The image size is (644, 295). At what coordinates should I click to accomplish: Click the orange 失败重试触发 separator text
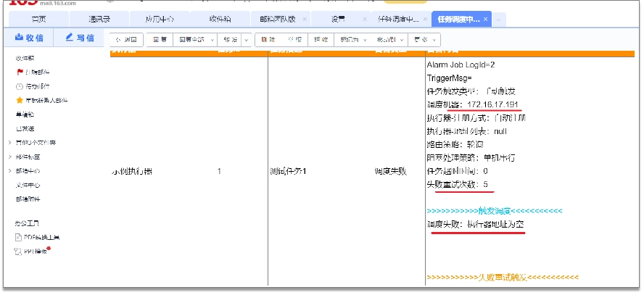(503, 278)
